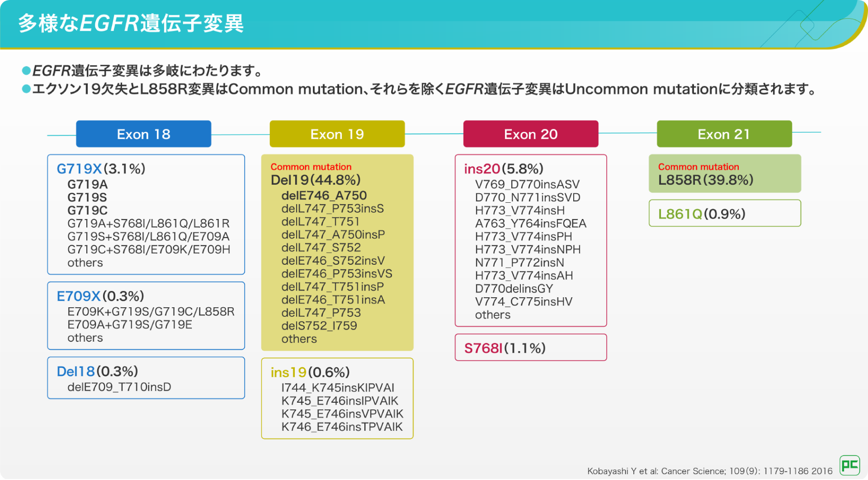The height and width of the screenshot is (480, 868).
Task: Click the ins20 (5.8%) heading
Action: pyautogui.click(x=504, y=169)
